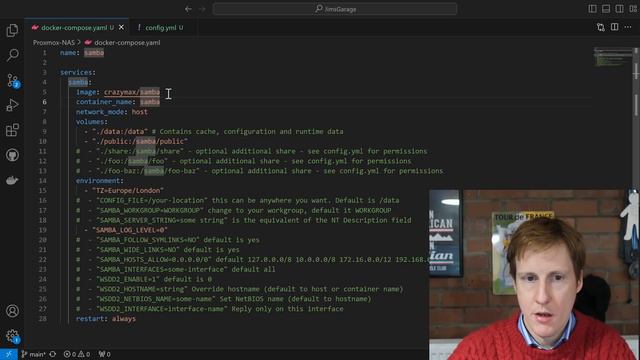Close the docker-compose.yaml tab
This screenshot has height=360, width=640.
[121, 27]
